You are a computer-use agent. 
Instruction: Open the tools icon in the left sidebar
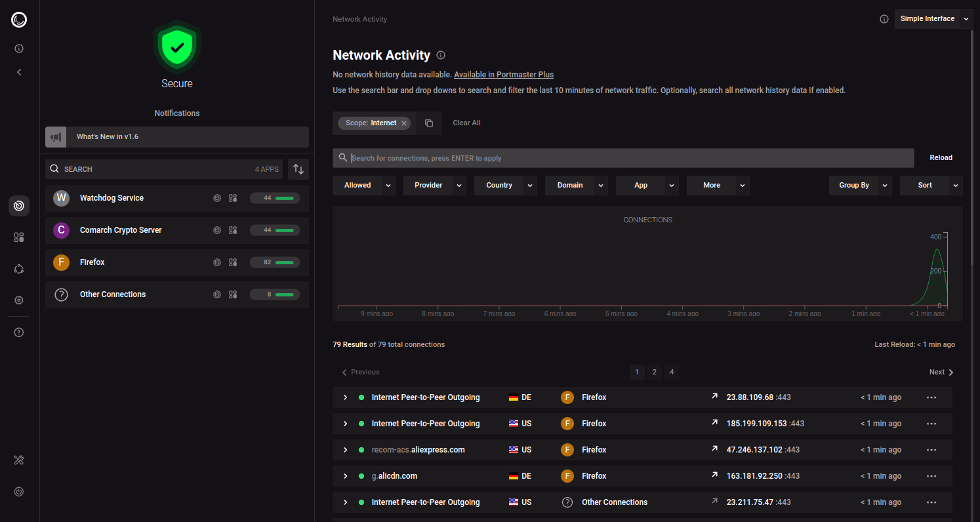coord(19,460)
